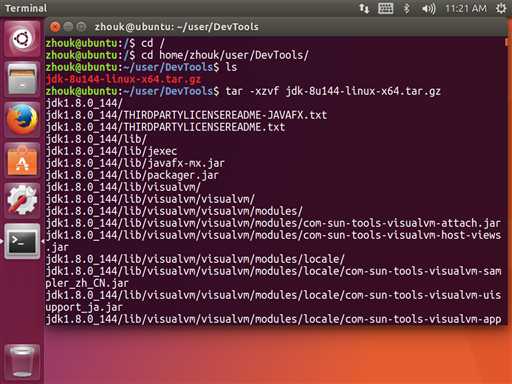
Task: Click the 'pler_zh_CN.jar' wrapped line
Action: tap(87, 283)
